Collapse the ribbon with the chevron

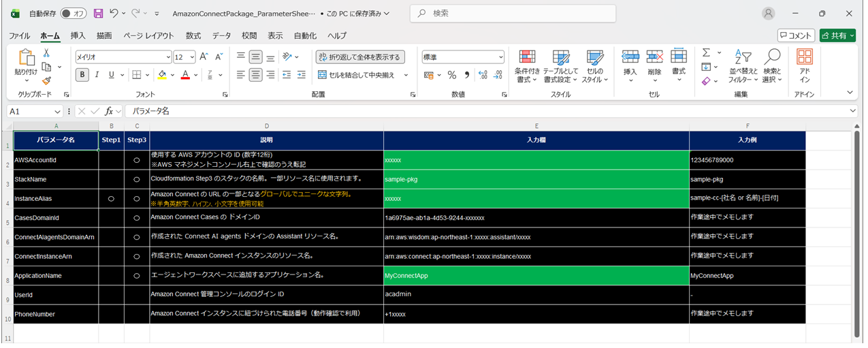coord(850,93)
